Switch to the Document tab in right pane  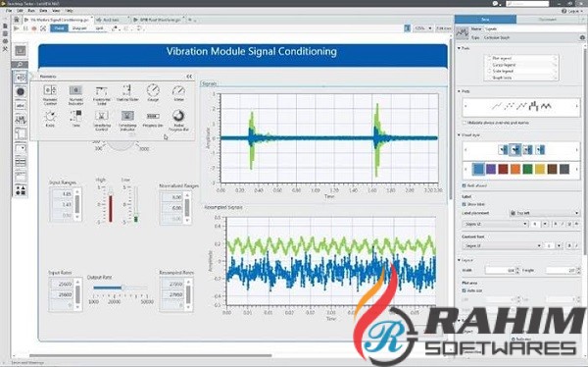[x=548, y=20]
